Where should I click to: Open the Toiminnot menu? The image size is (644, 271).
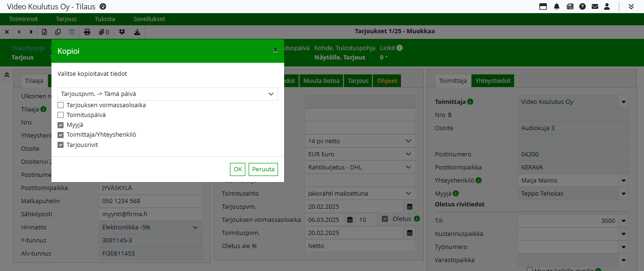click(23, 19)
